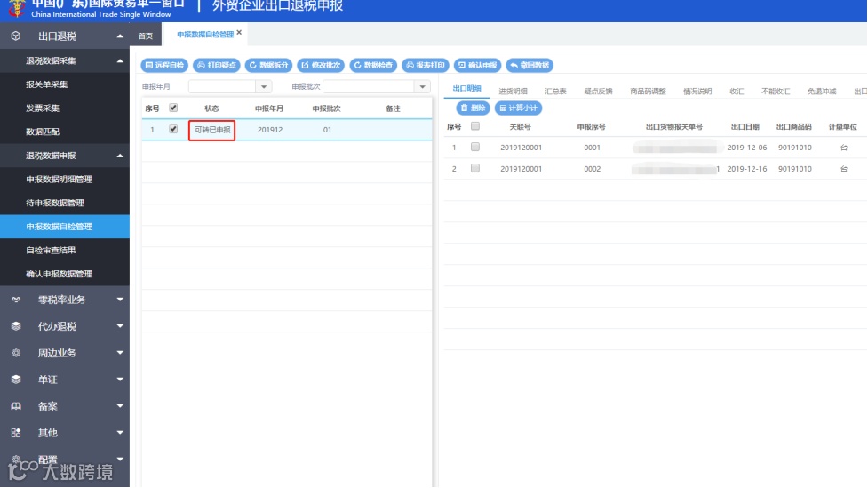Image resolution: width=868 pixels, height=488 pixels.
Task: Click the book icon beside 备案
Action: pos(16,406)
